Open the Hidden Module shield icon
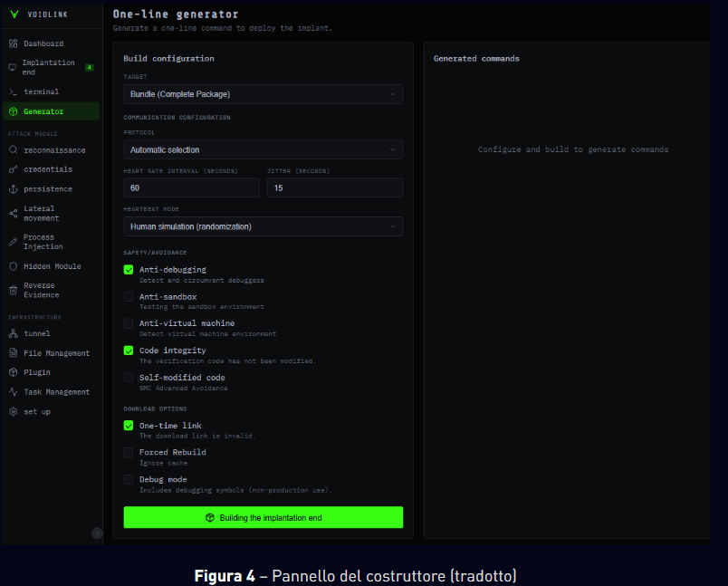 pyautogui.click(x=13, y=266)
